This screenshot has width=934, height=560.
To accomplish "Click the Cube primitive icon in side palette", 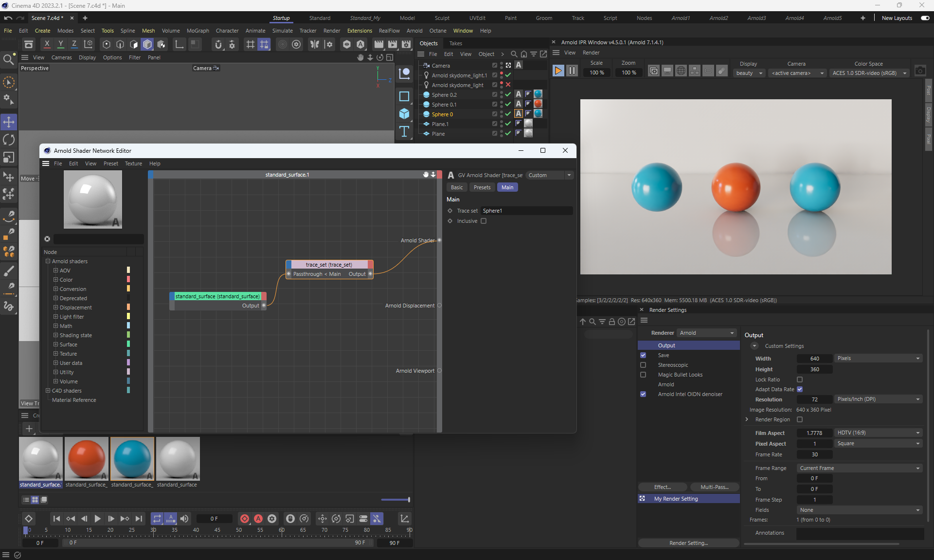I will (404, 114).
